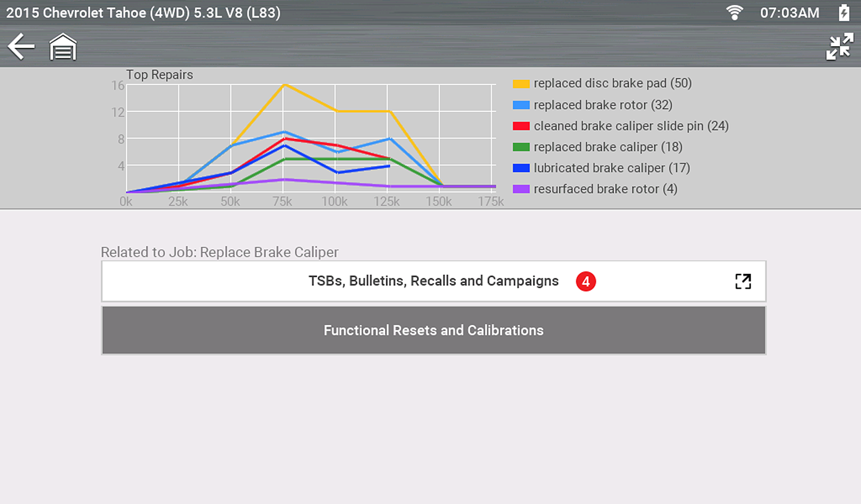Tap the 07:03AM clock display
861x504 pixels.
click(x=790, y=12)
